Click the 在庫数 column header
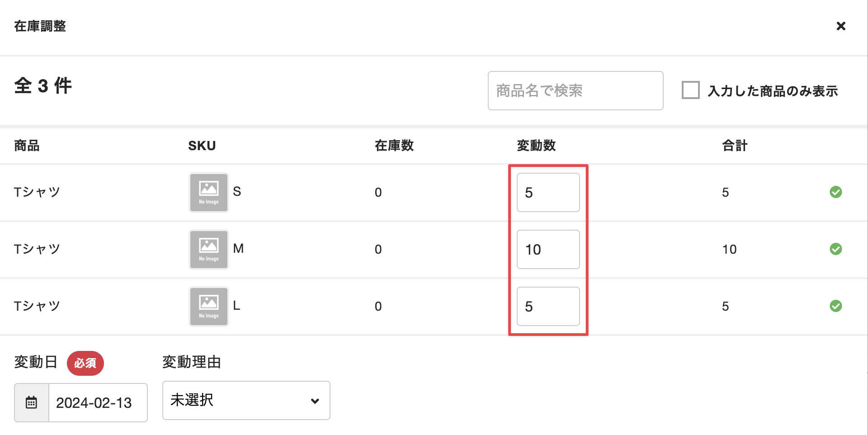The image size is (868, 435). [394, 146]
